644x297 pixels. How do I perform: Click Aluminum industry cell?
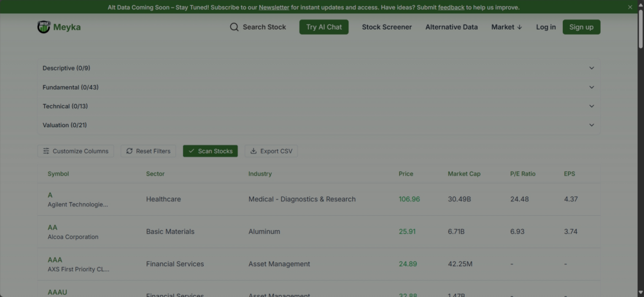click(x=264, y=232)
